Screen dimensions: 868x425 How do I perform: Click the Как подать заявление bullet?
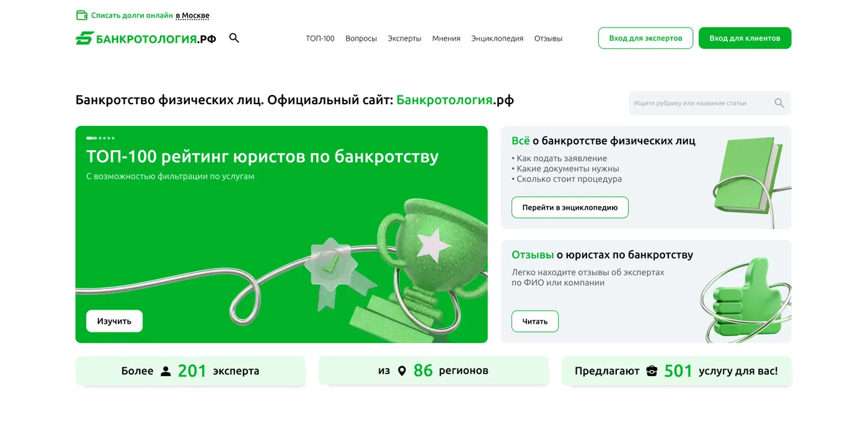pyautogui.click(x=559, y=158)
